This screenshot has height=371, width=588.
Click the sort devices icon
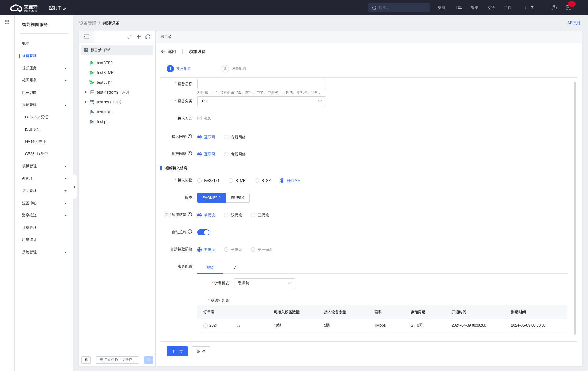click(x=130, y=37)
